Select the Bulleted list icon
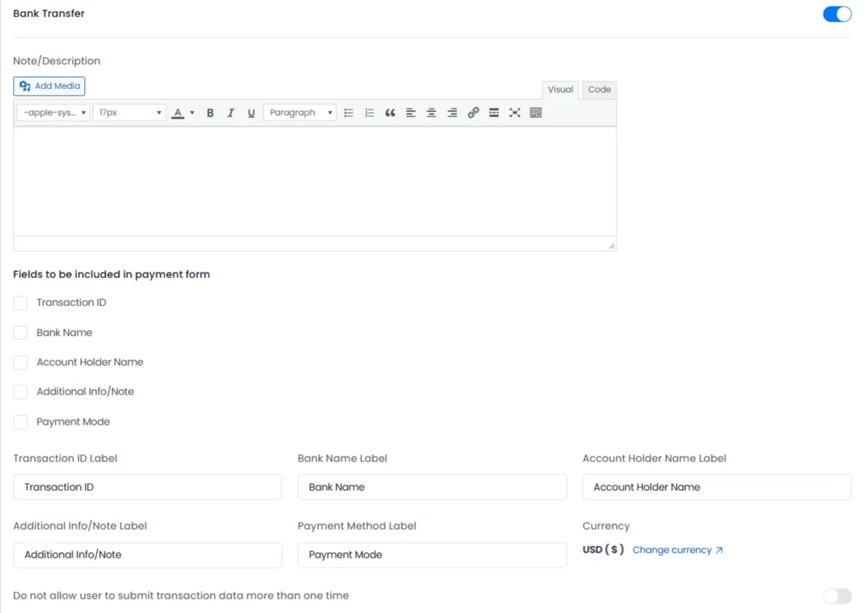The width and height of the screenshot is (868, 613). (x=349, y=112)
